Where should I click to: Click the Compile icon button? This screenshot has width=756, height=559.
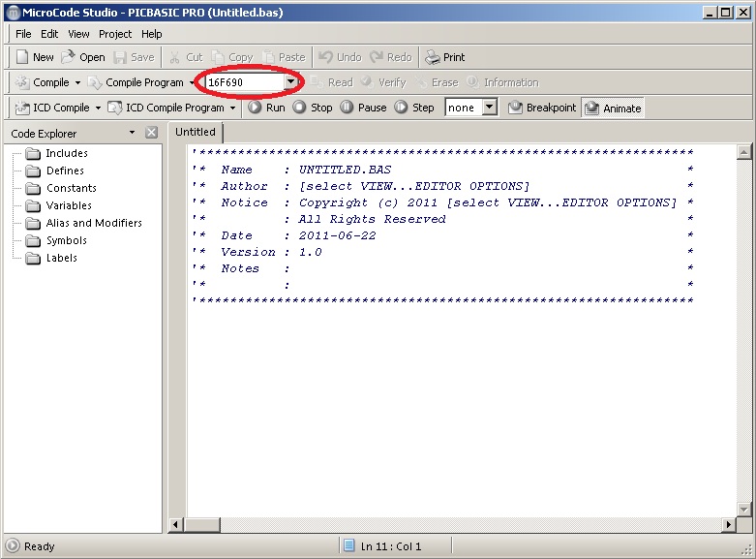[22, 82]
